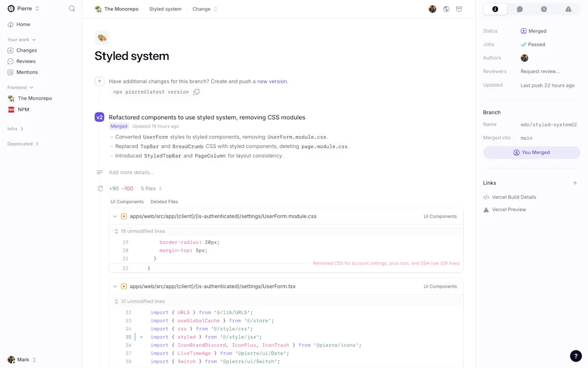Open the 5 files selector dropdown
This screenshot has width=588, height=368.
click(x=151, y=188)
